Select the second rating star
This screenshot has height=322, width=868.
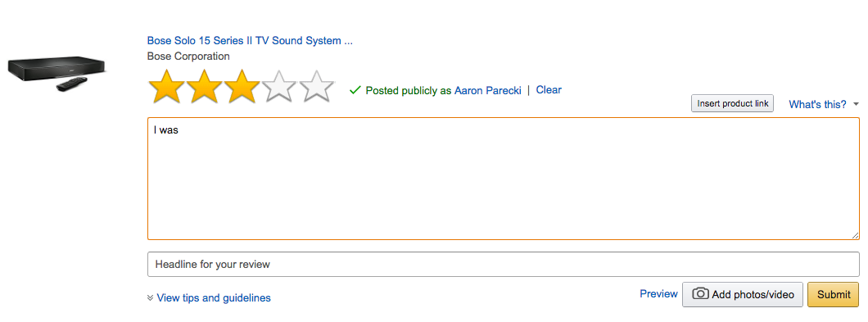[204, 87]
